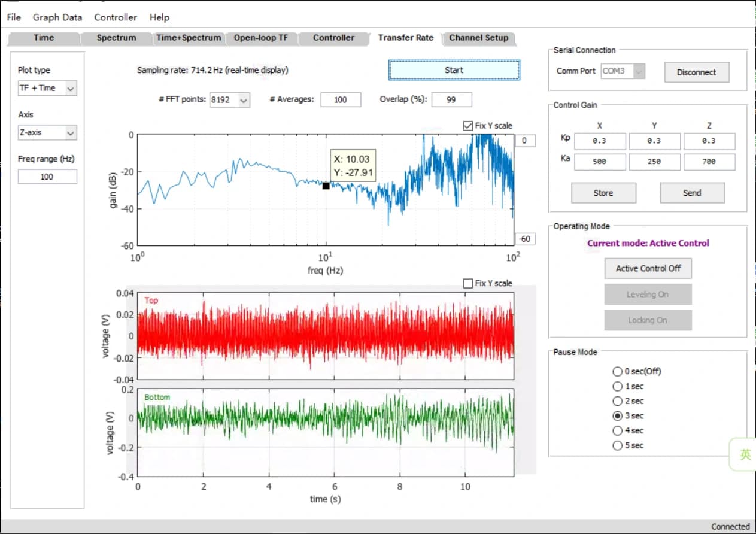Toggle Fix Y scale for gain plot
The image size is (756, 534).
coord(488,126)
